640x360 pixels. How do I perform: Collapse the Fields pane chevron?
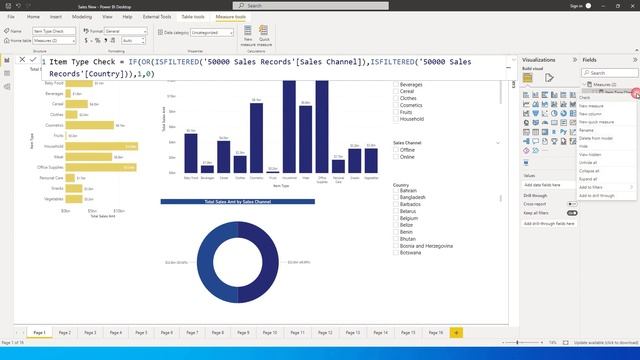coord(635,60)
